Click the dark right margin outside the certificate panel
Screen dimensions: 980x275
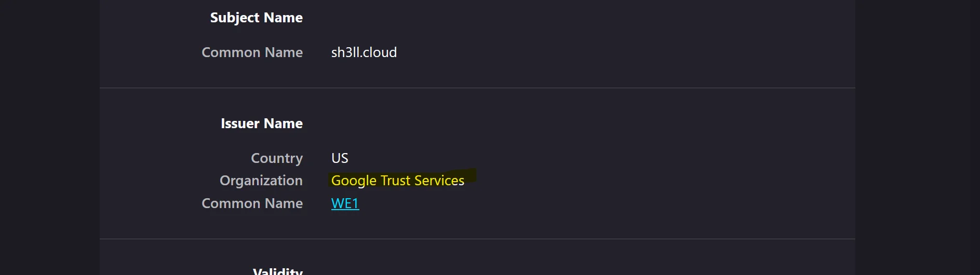(918, 137)
